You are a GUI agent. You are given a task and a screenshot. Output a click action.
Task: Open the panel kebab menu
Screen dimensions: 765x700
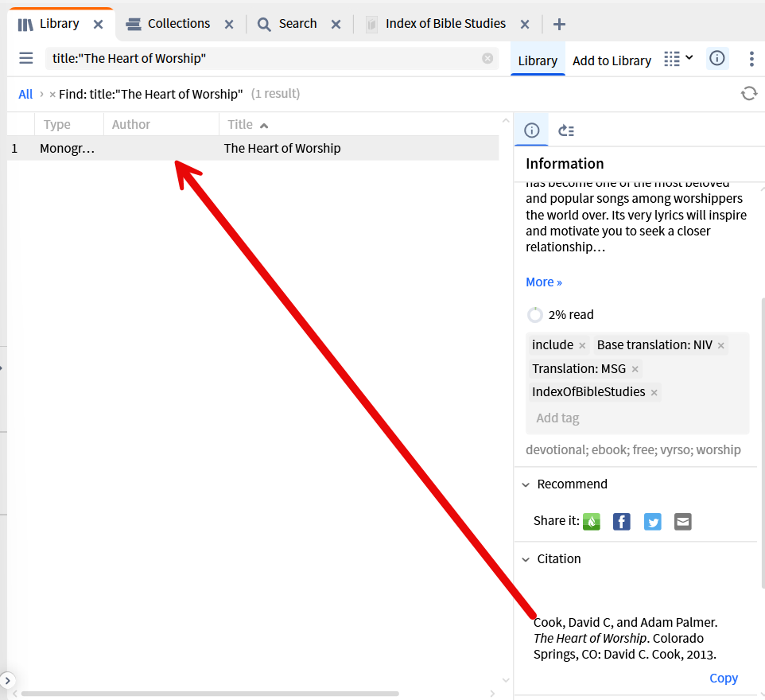(x=751, y=59)
